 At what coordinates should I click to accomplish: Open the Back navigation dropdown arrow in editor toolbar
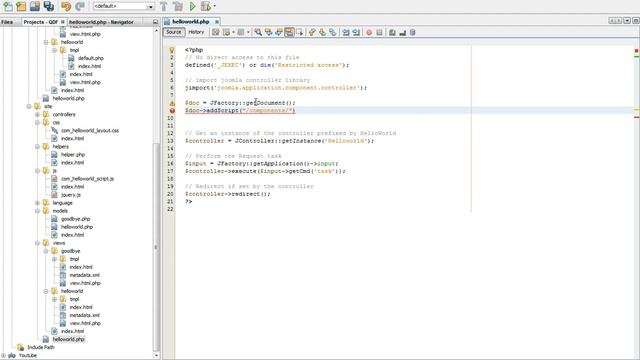(x=233, y=32)
